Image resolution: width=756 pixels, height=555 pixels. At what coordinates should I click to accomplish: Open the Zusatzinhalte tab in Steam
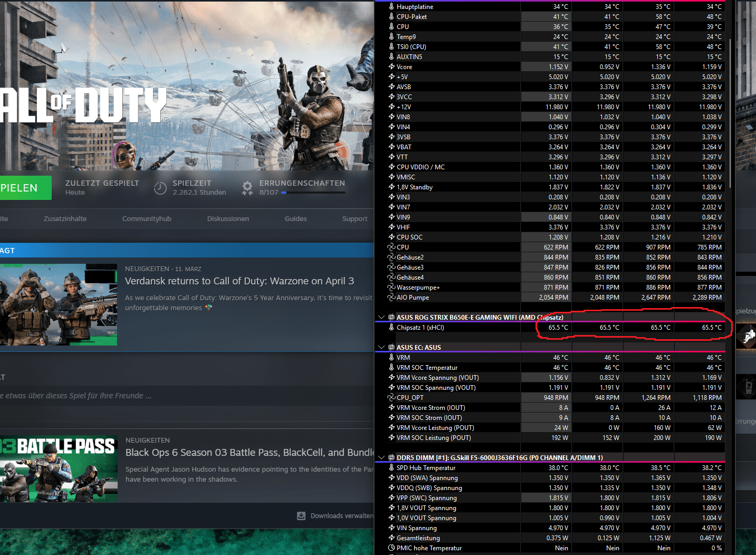(65, 219)
